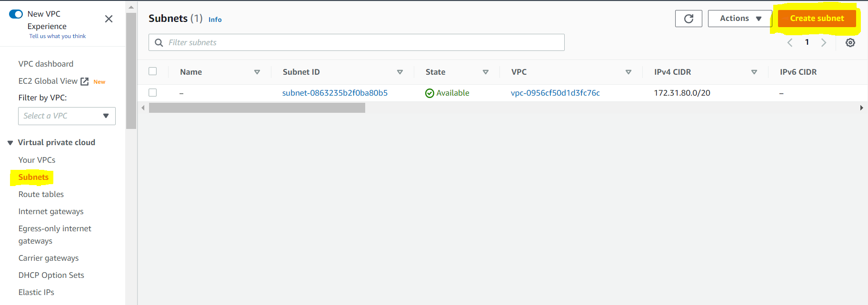Click the next page arrow
The width and height of the screenshot is (868, 305).
[824, 42]
